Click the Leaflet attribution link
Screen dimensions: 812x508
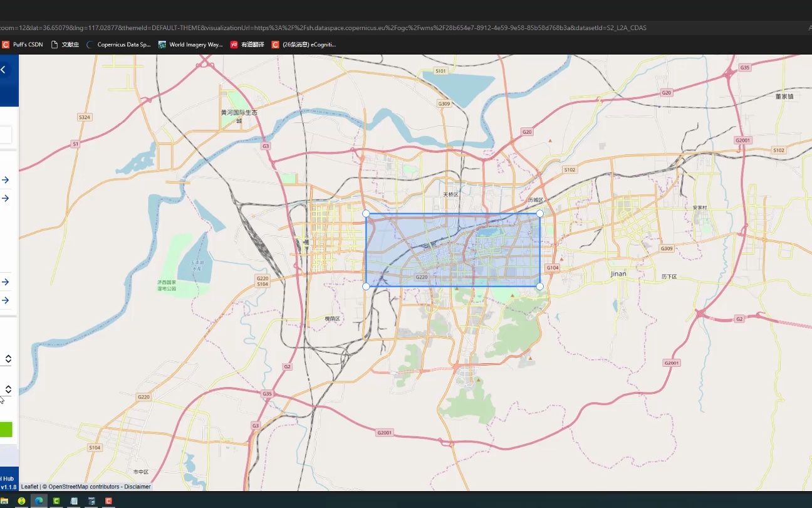29,487
